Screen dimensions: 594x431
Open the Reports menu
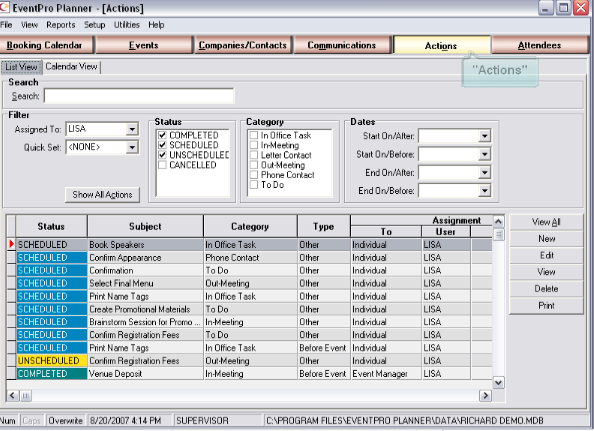61,25
